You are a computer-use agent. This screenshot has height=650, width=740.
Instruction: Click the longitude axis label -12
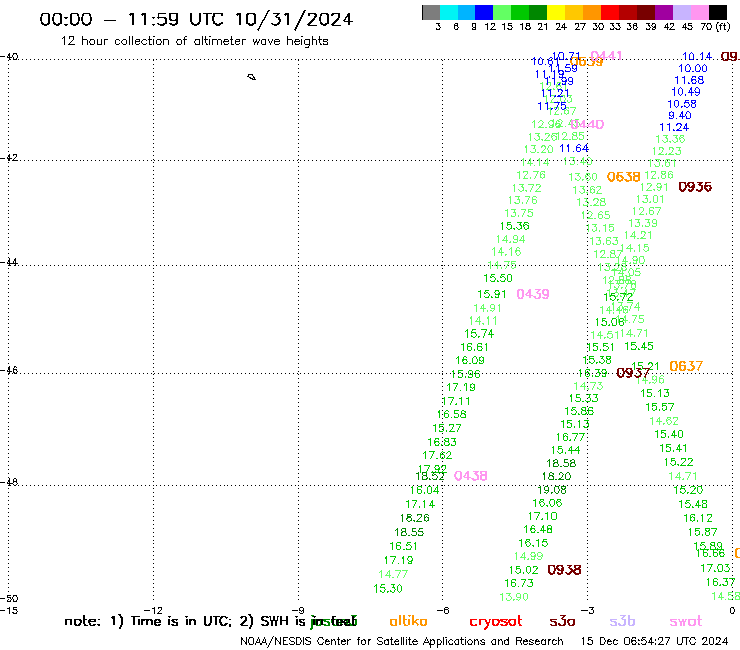153,610
